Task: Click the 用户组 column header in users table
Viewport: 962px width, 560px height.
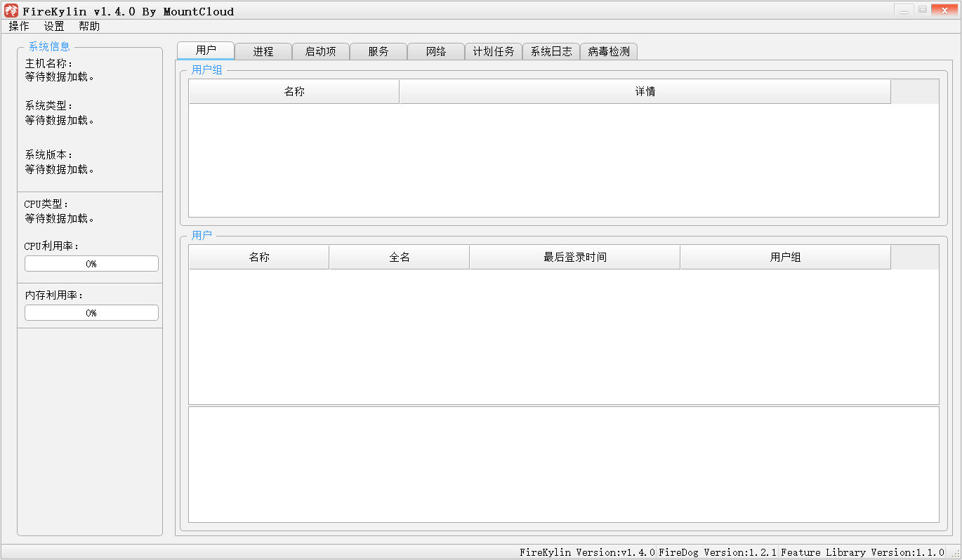Action: point(786,258)
